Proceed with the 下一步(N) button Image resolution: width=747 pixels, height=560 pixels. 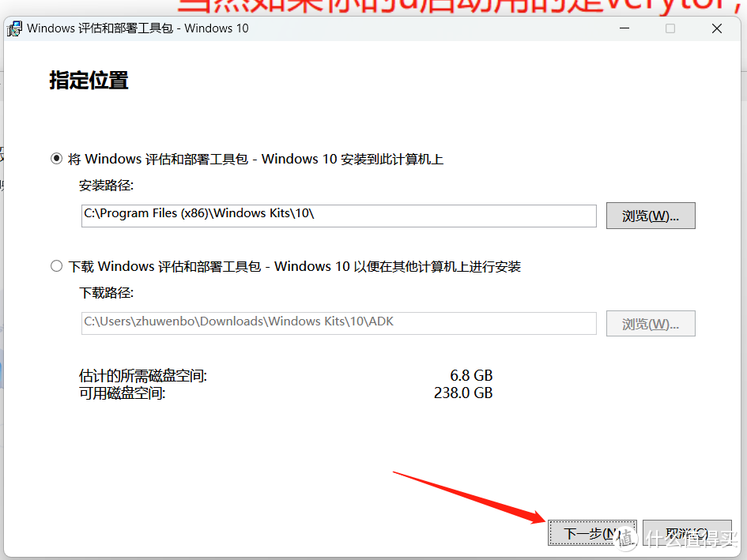click(x=592, y=533)
